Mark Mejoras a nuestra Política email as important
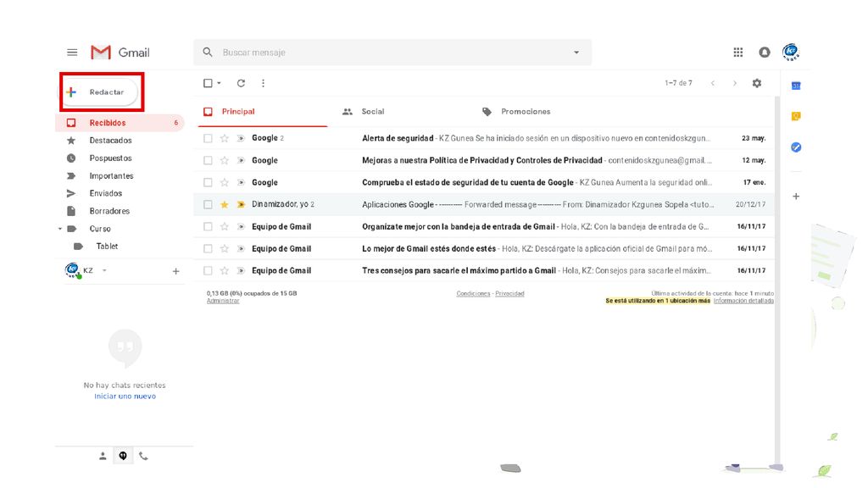868x488 pixels. click(241, 160)
